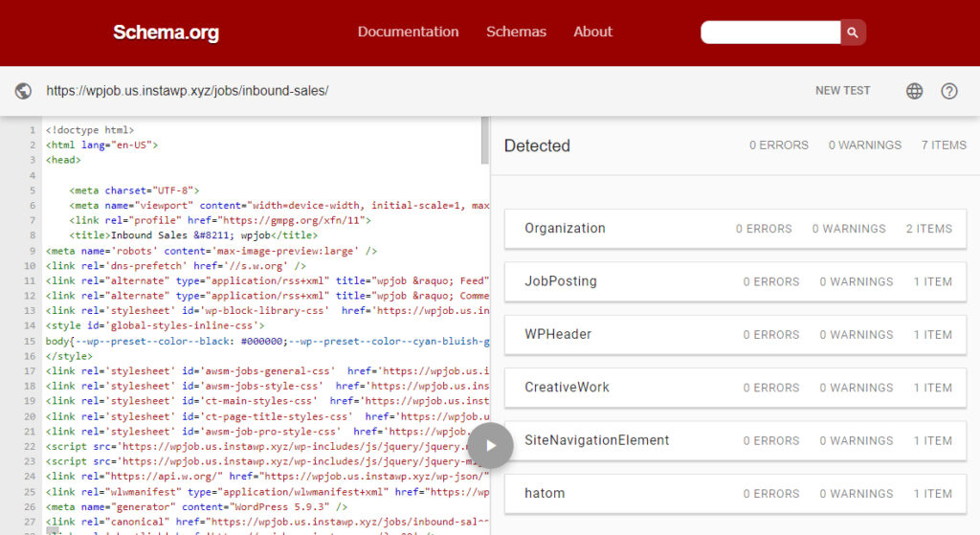Click into the site search field
The image size is (980, 535).
coord(770,33)
